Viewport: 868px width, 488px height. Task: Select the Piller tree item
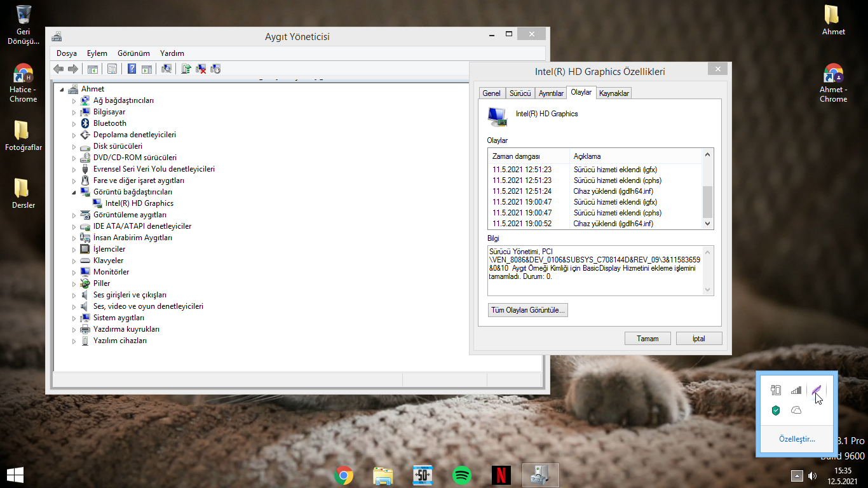tap(102, 283)
